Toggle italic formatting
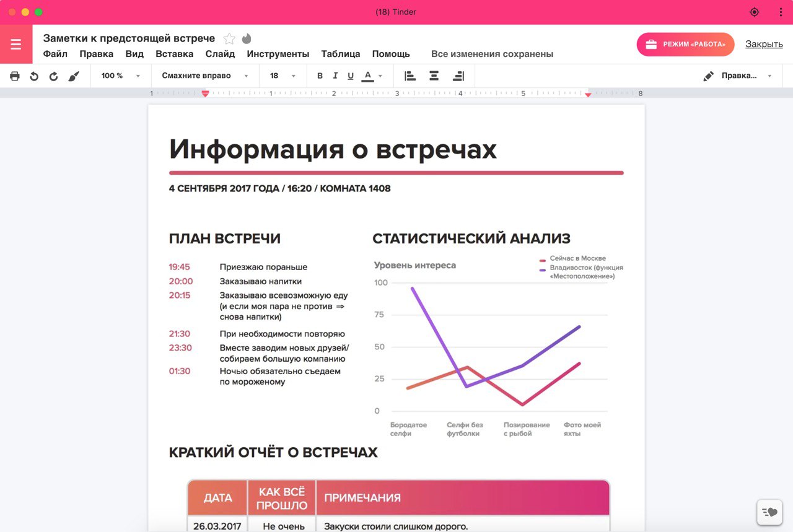The height and width of the screenshot is (532, 793). [x=335, y=76]
